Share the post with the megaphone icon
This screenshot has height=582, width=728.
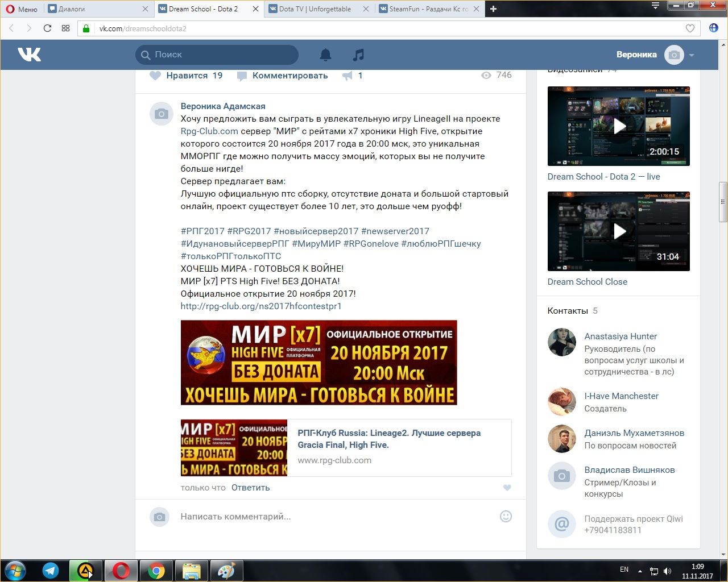(x=347, y=76)
